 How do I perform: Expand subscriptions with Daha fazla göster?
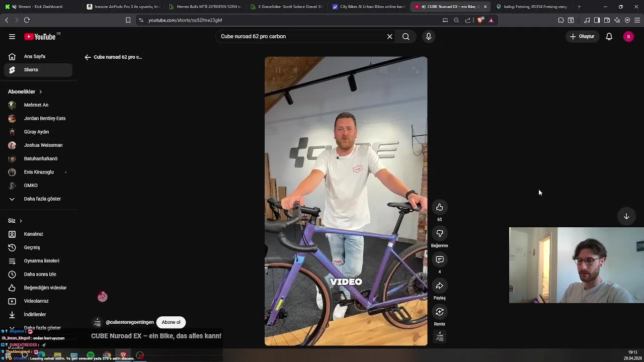[38, 199]
